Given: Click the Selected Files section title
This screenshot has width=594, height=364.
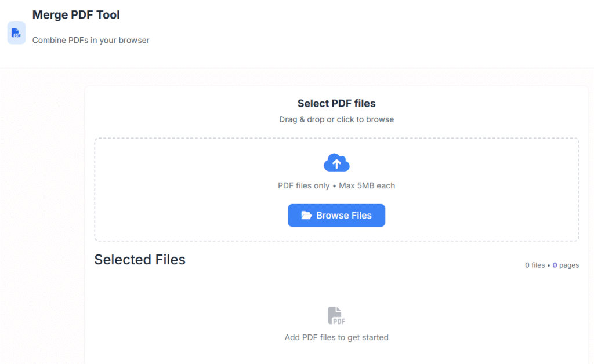Looking at the screenshot, I should pos(139,260).
